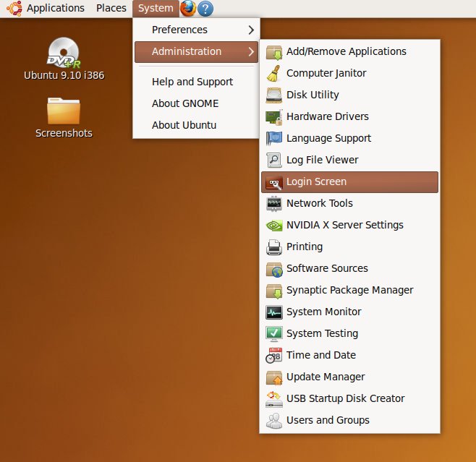Open the Applications menu
476x462 pixels.
pos(56,8)
